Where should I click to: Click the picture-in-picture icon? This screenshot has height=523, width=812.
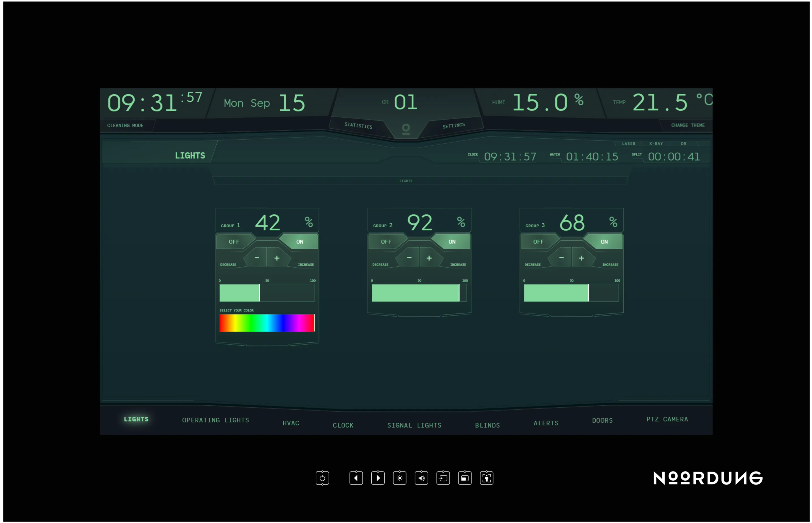(x=465, y=478)
